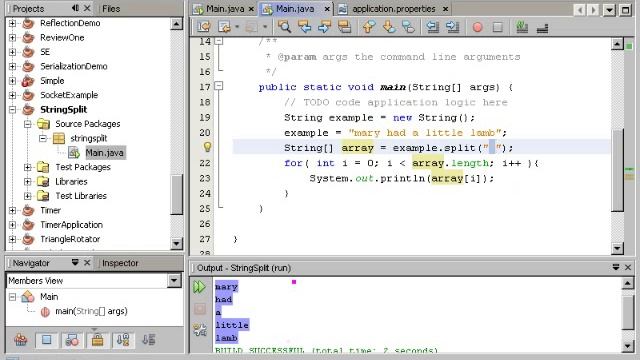Collapse the javadoc fold at line 14
The width and height of the screenshot is (640, 360).
(219, 41)
